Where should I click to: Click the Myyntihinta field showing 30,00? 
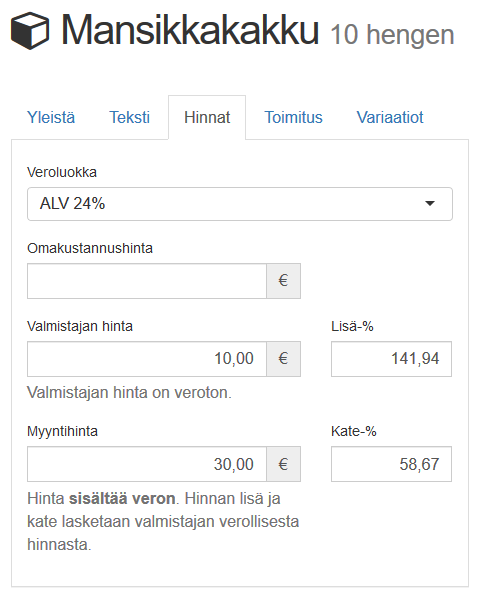coord(147,464)
